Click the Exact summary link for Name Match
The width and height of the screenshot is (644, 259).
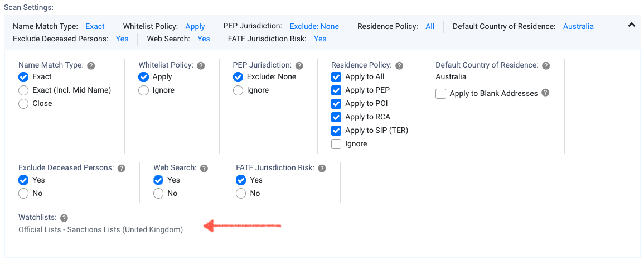point(95,26)
